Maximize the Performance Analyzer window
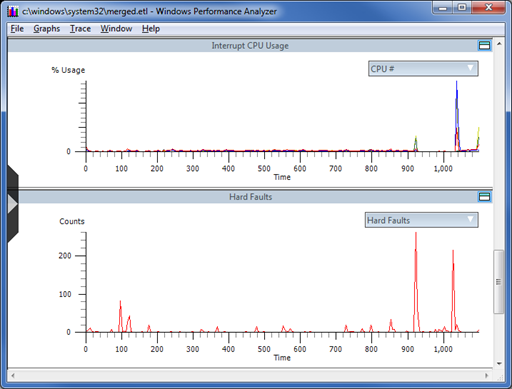512x389 pixels. tap(462, 8)
